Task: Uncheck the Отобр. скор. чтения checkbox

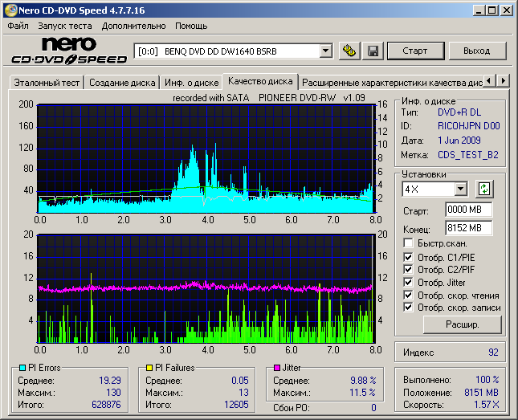Action: click(x=408, y=295)
